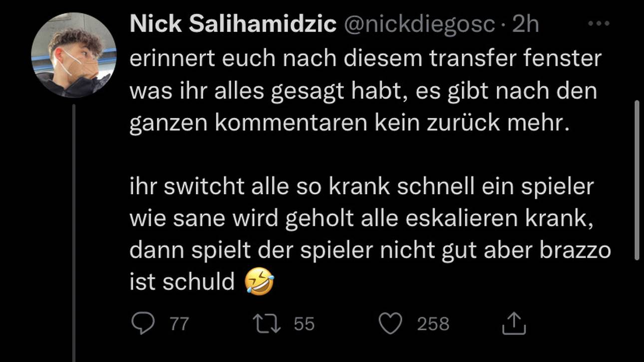This screenshot has height=362, width=644.
Task: Click the line starting 'ihr switcht alle so krank'
Action: click(362, 187)
